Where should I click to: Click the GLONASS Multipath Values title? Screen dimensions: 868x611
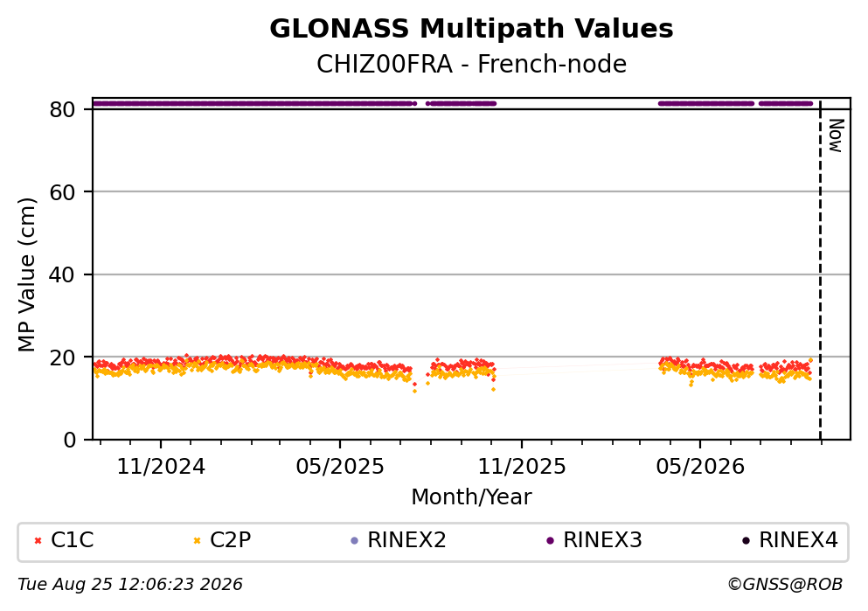tap(472, 29)
